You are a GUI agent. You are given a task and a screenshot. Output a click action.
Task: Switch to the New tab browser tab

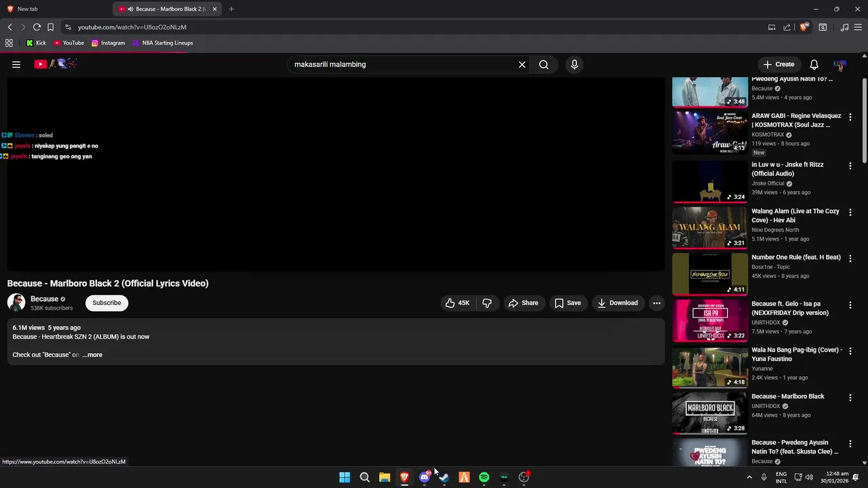[56, 9]
